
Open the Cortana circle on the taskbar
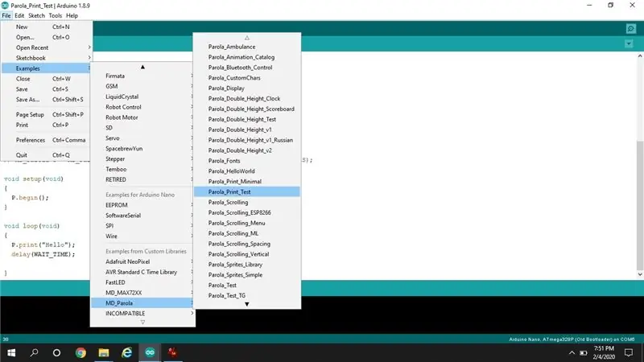(56, 352)
